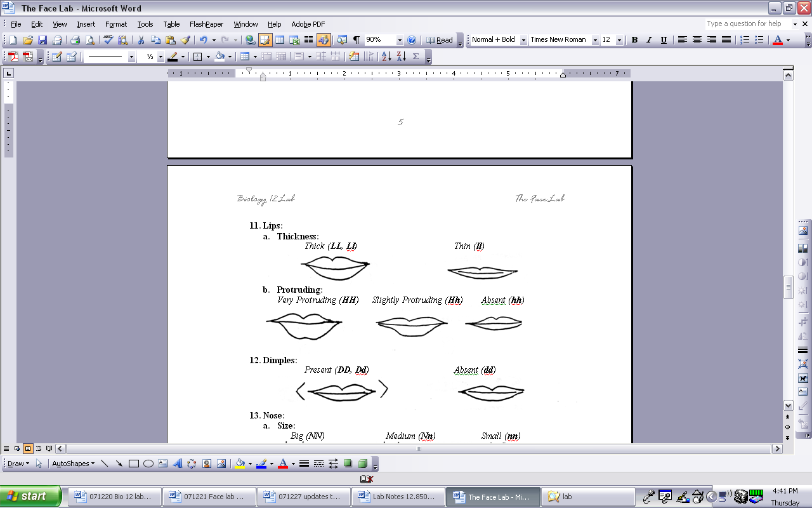
Task: Click the Read button
Action: coord(440,40)
